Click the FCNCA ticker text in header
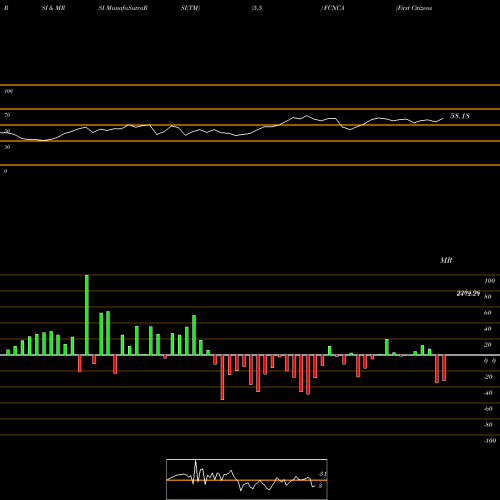500x500 pixels. 334,8
